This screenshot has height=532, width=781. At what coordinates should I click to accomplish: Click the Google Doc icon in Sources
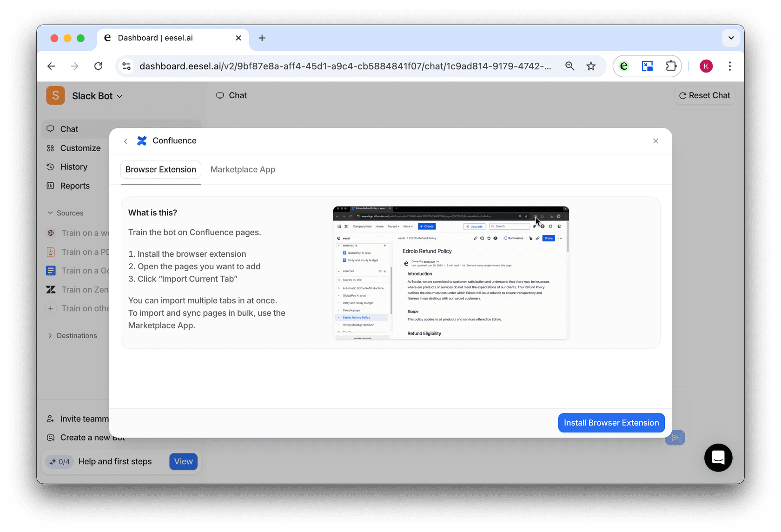51,270
